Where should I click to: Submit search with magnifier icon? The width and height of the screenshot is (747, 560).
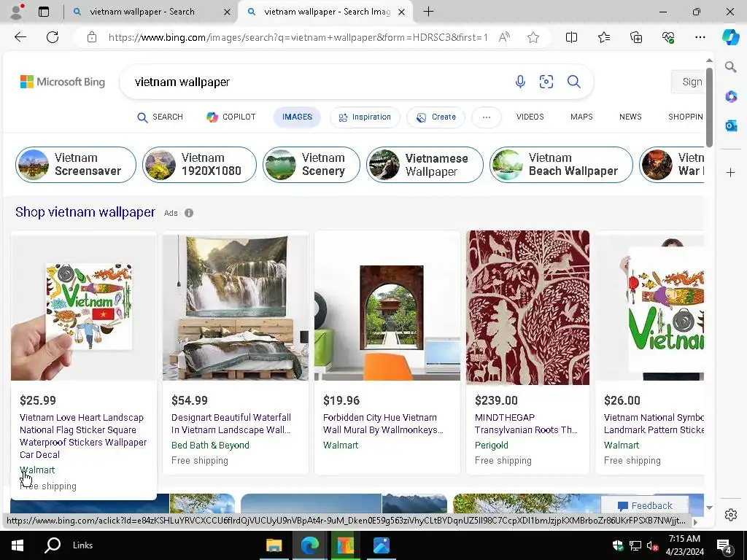coord(573,82)
